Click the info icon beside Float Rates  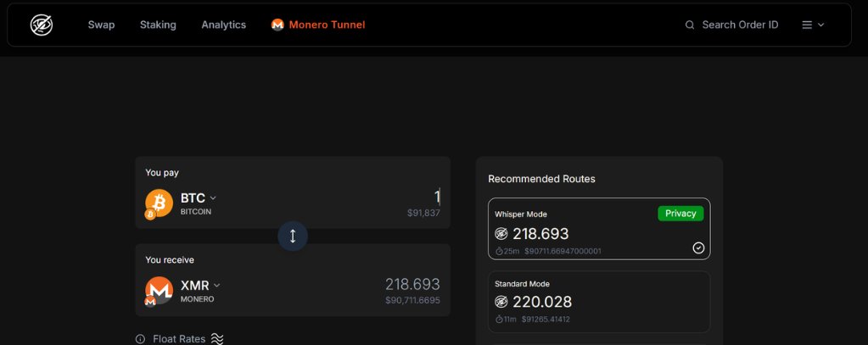(141, 339)
